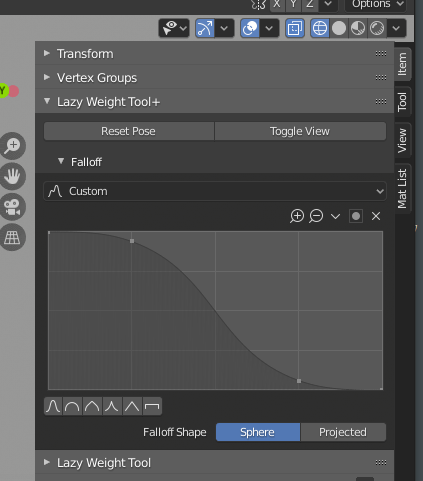This screenshot has height=481, width=423.
Task: Open the gizmo options dropdown
Action: [224, 28]
